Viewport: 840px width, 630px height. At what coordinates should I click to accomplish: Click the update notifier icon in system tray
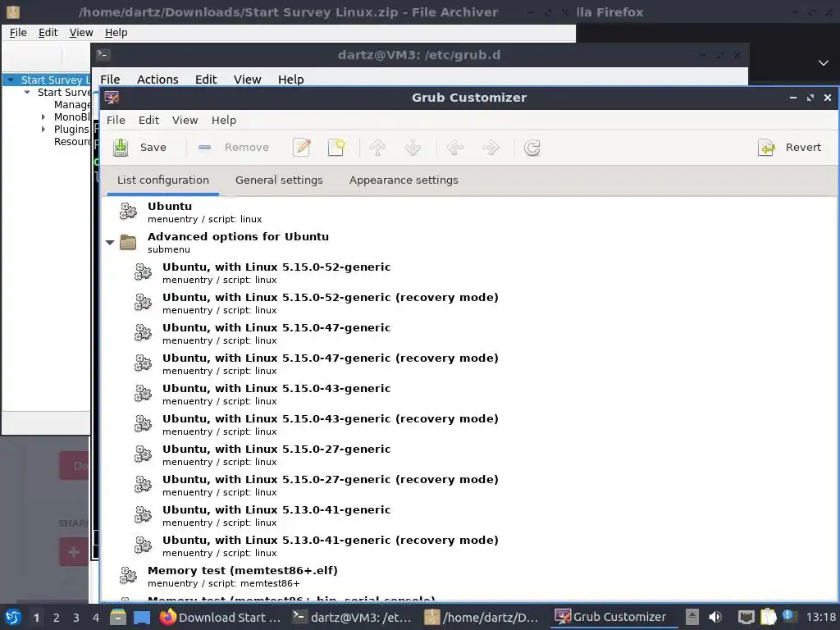(x=787, y=615)
